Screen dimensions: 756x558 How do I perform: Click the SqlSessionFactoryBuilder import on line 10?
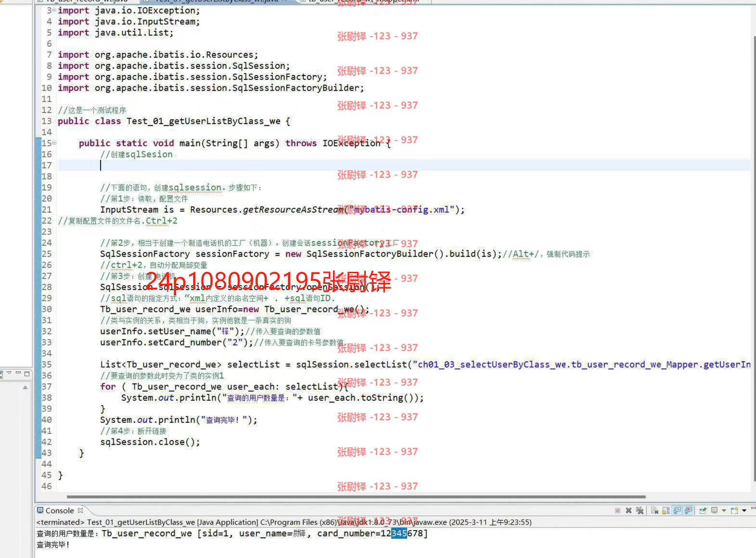(x=211, y=88)
